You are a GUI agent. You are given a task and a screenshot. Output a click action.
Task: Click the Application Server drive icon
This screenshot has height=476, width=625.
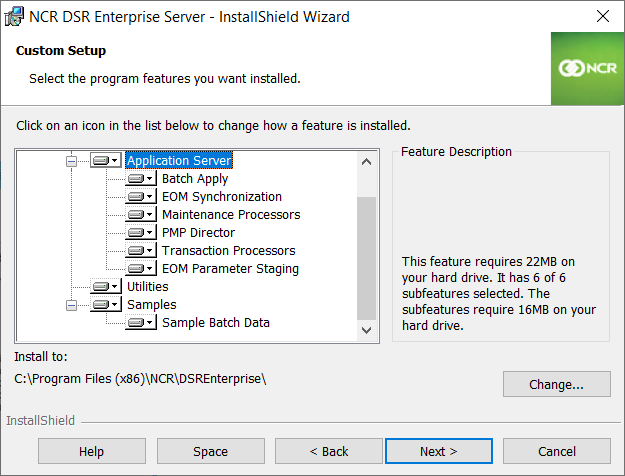point(105,161)
